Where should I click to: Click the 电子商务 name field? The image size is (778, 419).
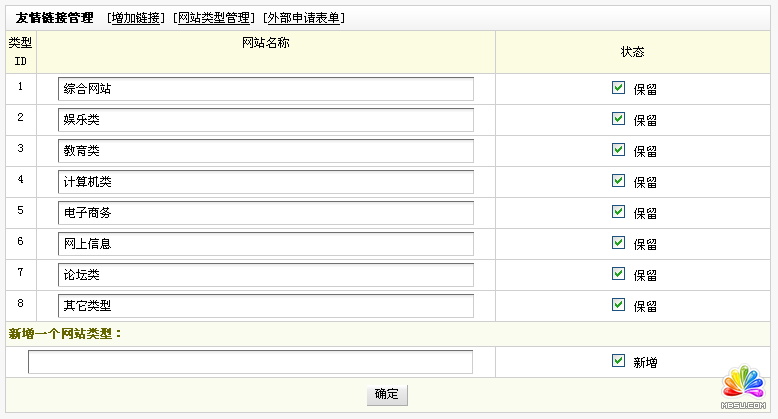click(265, 213)
